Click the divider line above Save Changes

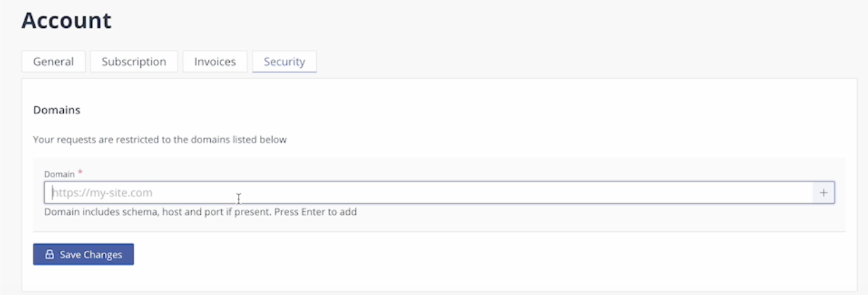[x=439, y=231]
